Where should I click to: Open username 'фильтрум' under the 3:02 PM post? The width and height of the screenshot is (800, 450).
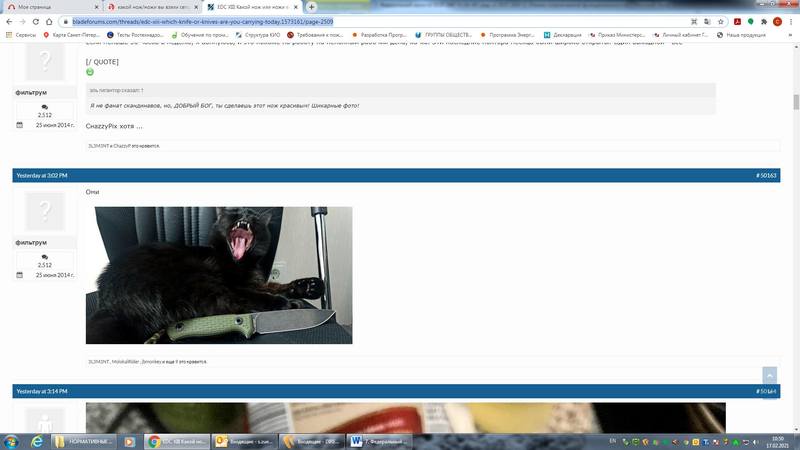pyautogui.click(x=31, y=242)
